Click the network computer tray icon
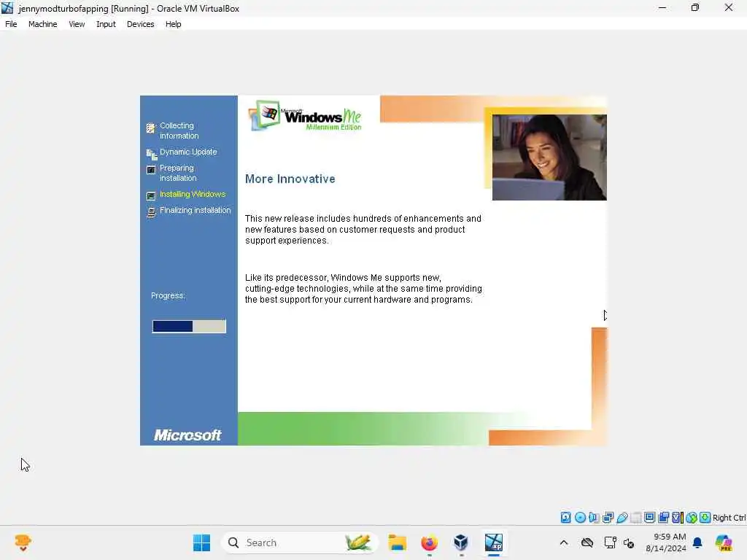The image size is (747, 560). 610,542
